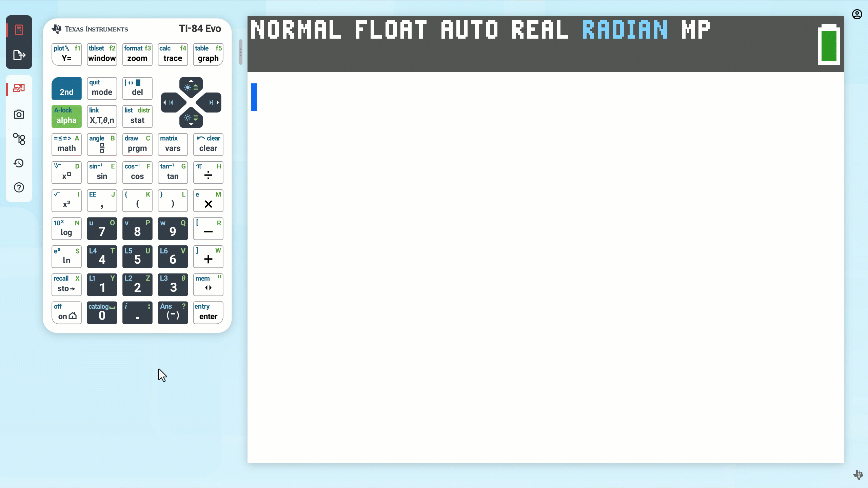The image size is (868, 488).
Task: Click the comma key
Action: (x=102, y=201)
